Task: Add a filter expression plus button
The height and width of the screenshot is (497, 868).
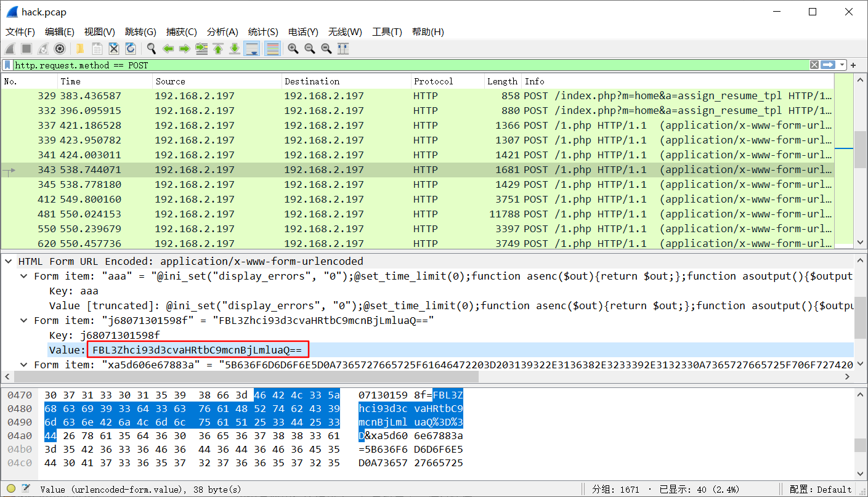Action: coord(854,65)
